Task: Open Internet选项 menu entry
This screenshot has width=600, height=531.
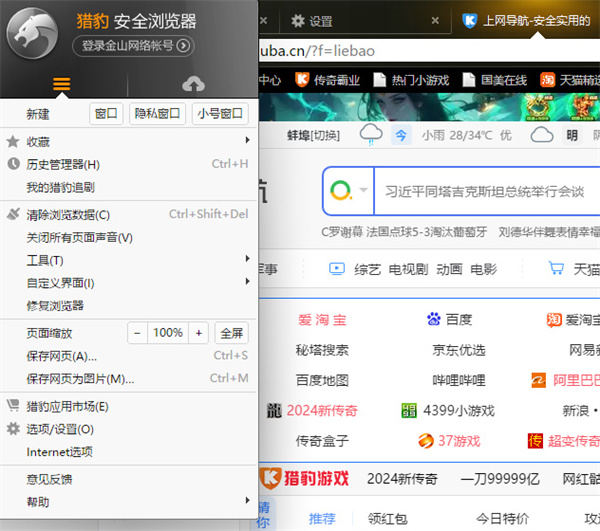Action: pos(129,452)
